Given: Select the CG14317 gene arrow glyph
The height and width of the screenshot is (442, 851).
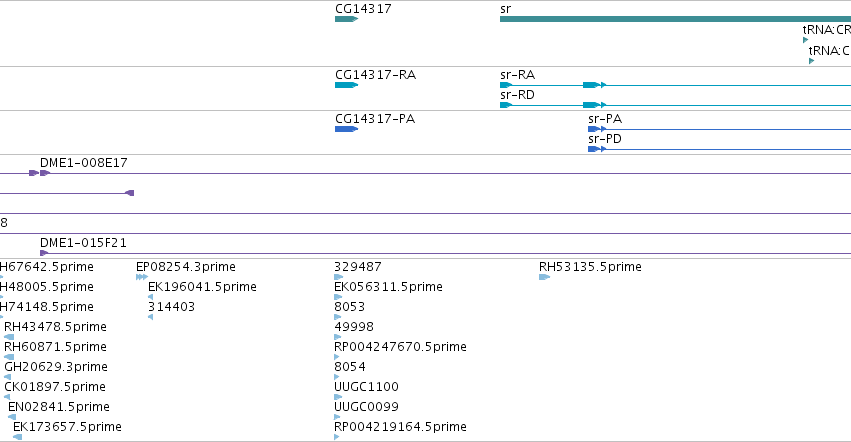Looking at the screenshot, I should click(346, 19).
